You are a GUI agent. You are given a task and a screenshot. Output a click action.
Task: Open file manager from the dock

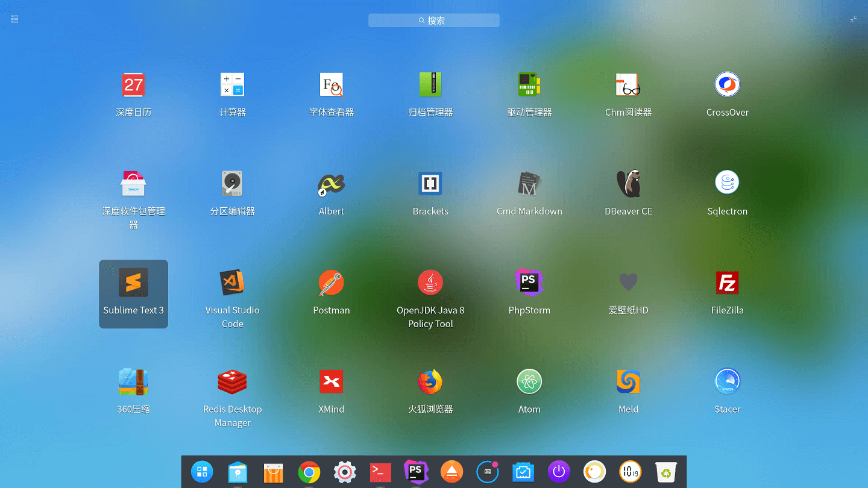coord(237,472)
